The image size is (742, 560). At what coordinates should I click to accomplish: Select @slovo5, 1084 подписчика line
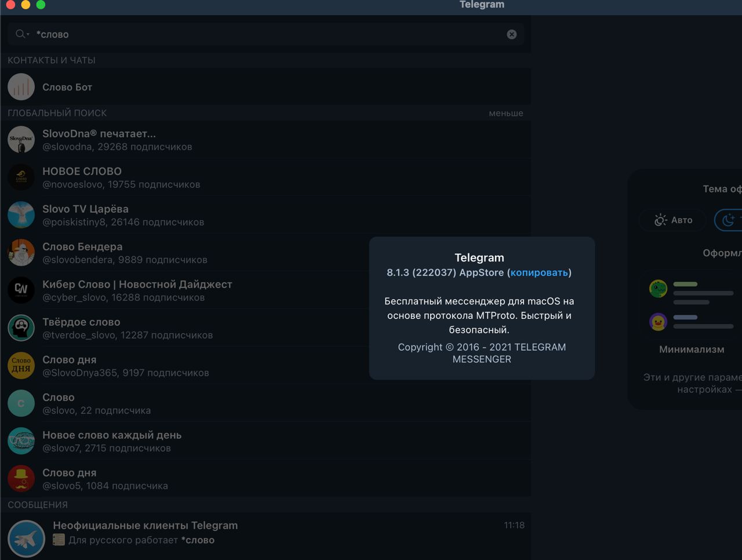pyautogui.click(x=105, y=486)
